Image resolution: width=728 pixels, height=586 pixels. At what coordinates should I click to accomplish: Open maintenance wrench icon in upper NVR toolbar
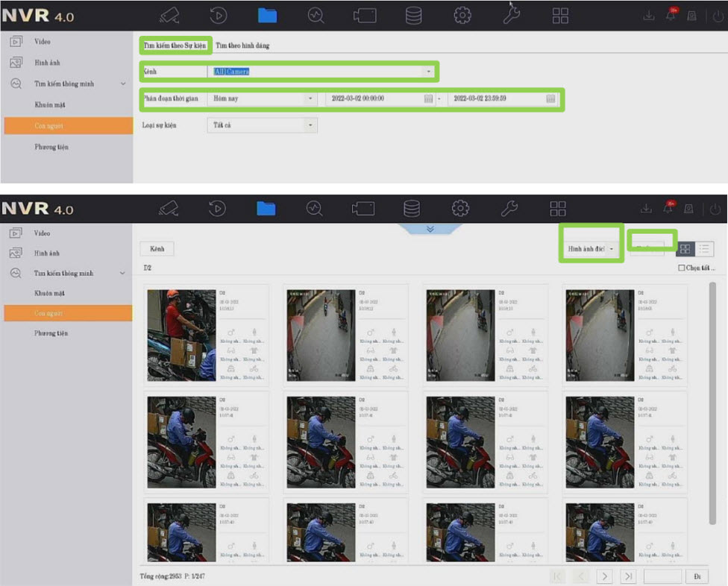512,15
